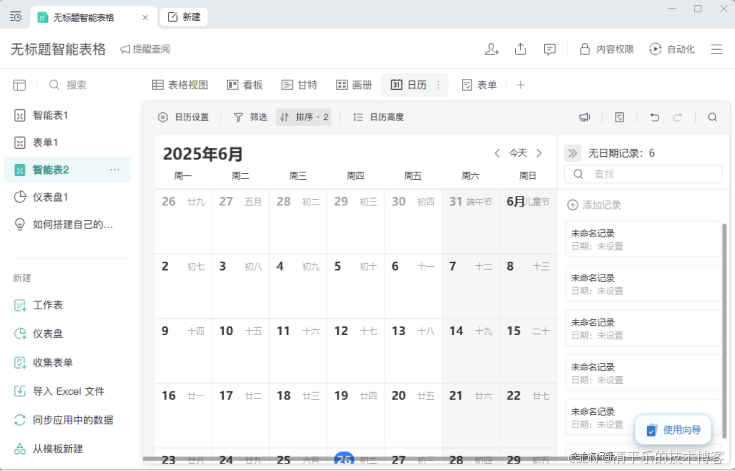Open 筛选 filter options
The height and width of the screenshot is (471, 735).
pos(250,117)
